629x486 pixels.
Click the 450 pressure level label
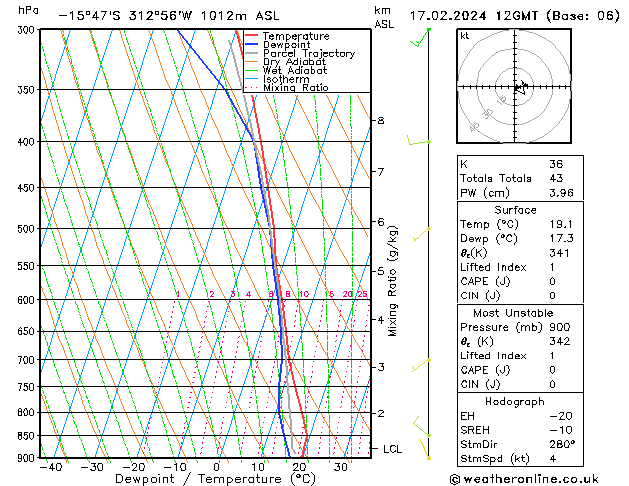(28, 188)
